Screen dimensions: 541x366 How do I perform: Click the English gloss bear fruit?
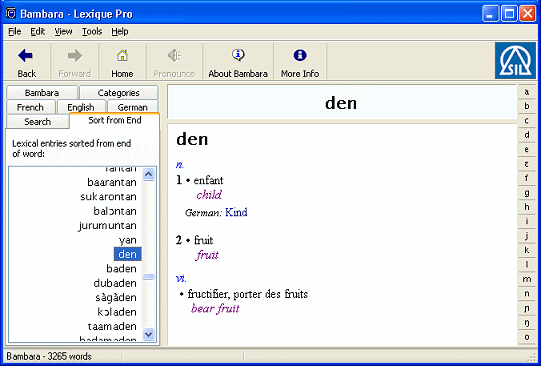[215, 308]
